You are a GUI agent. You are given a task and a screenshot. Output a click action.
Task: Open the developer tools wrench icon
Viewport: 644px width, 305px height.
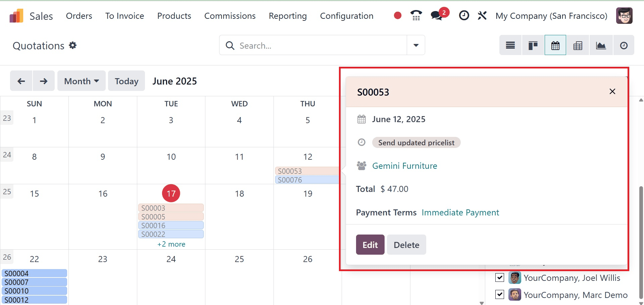pos(482,15)
